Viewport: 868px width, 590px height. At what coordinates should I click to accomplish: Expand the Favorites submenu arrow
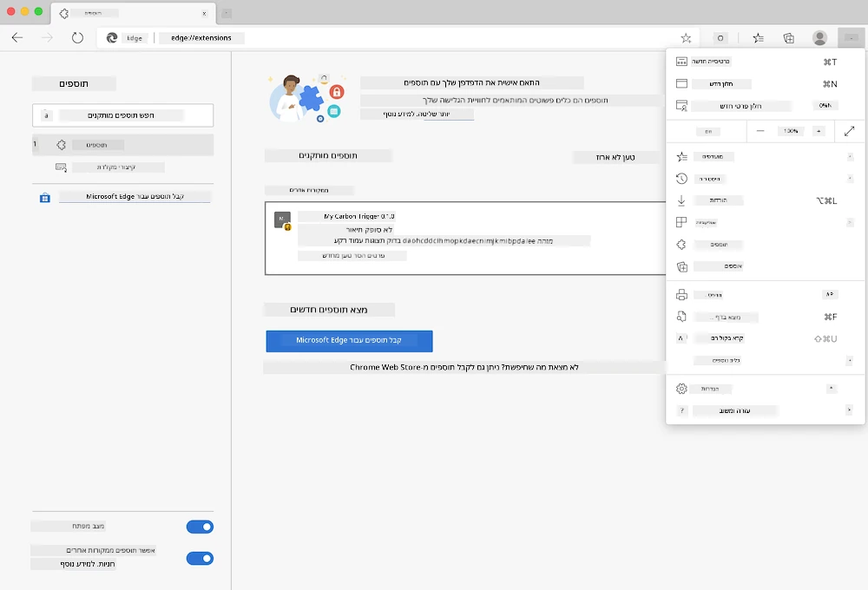[850, 157]
